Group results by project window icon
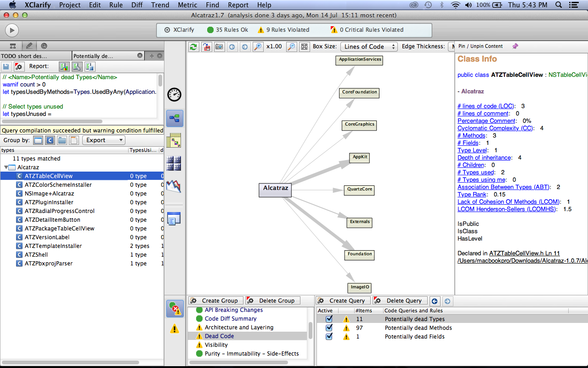This screenshot has width=588, height=368. point(38,140)
